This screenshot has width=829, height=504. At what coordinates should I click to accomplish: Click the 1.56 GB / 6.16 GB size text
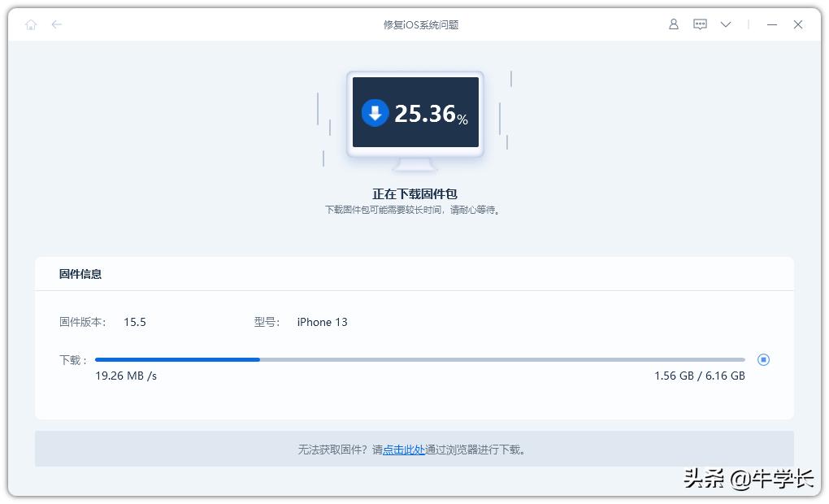(701, 376)
